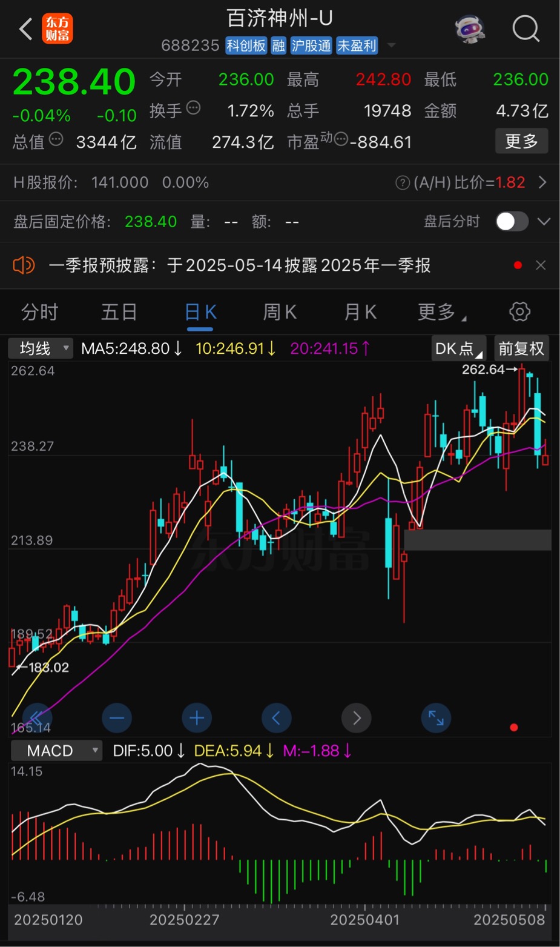Switch to 五日 tab

point(119,312)
